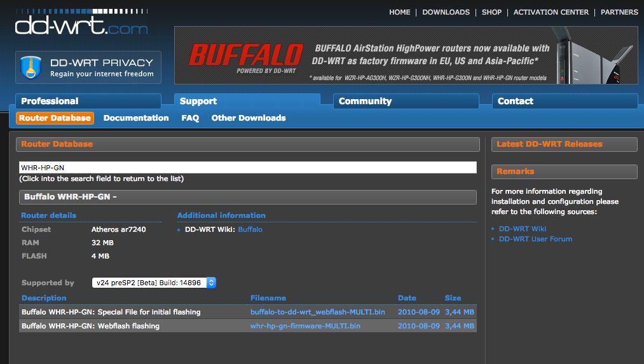Select the Router Database submenu item
644x364 pixels.
[55, 118]
